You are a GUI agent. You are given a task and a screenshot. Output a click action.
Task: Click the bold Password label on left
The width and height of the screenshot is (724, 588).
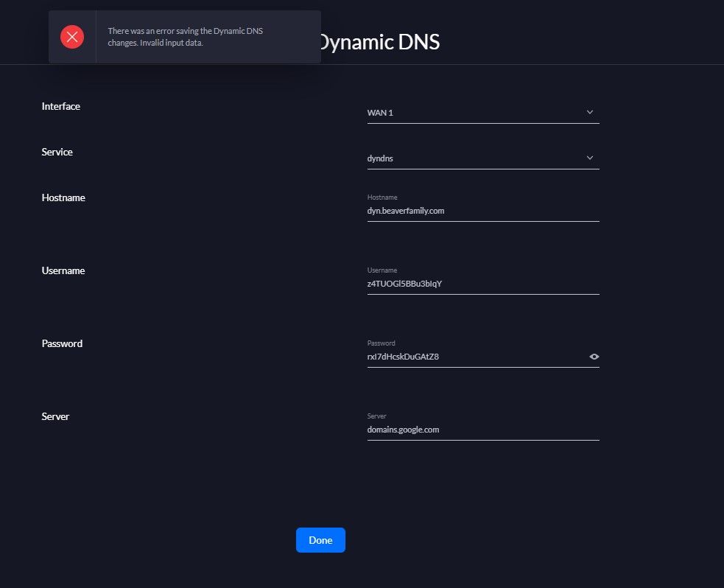pyautogui.click(x=62, y=343)
